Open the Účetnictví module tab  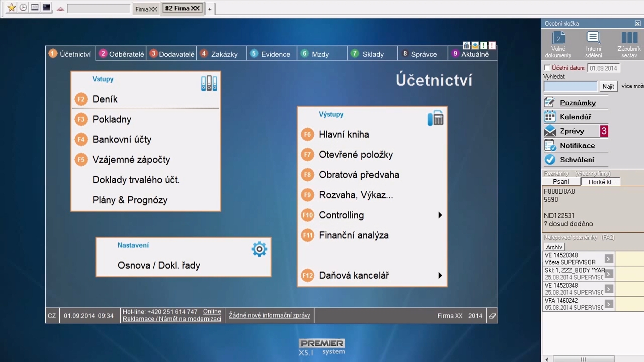point(70,54)
